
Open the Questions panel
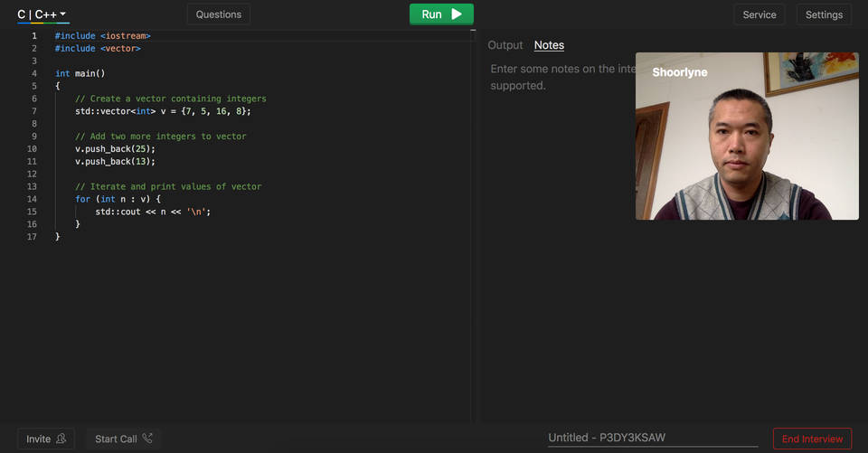tap(219, 14)
